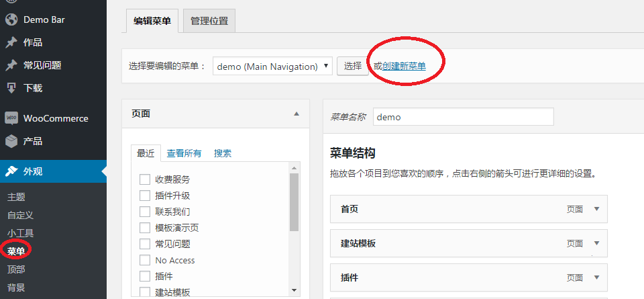This screenshot has width=644, height=299.
Task: Enable the No Access checkbox
Action: point(144,260)
